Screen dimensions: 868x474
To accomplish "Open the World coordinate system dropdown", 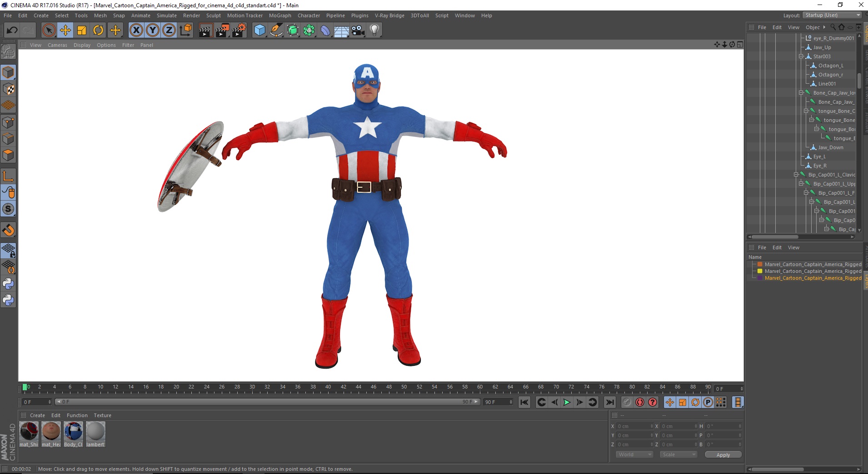I will click(634, 454).
